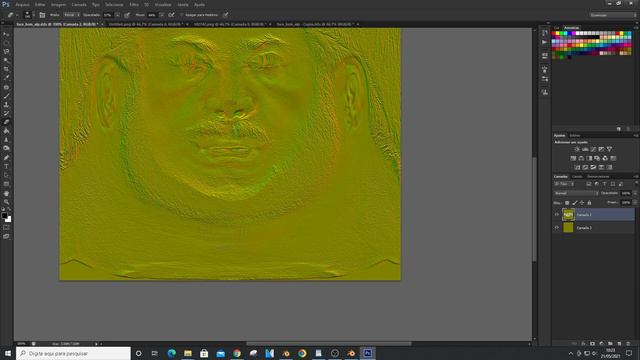Open the collapsed History panel icon
640x360 pixels.
click(x=544, y=33)
